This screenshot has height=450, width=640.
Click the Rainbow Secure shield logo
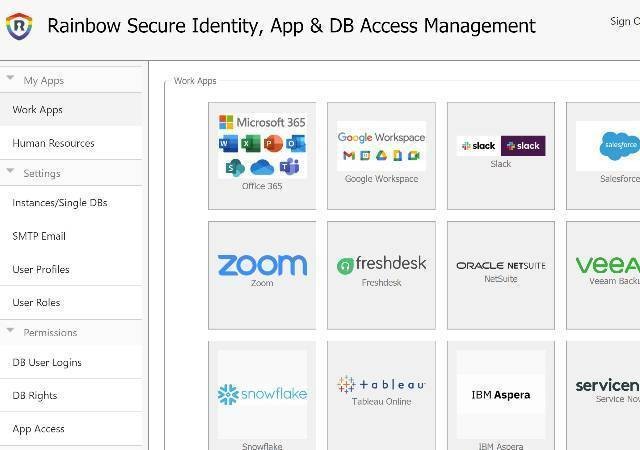(x=19, y=27)
